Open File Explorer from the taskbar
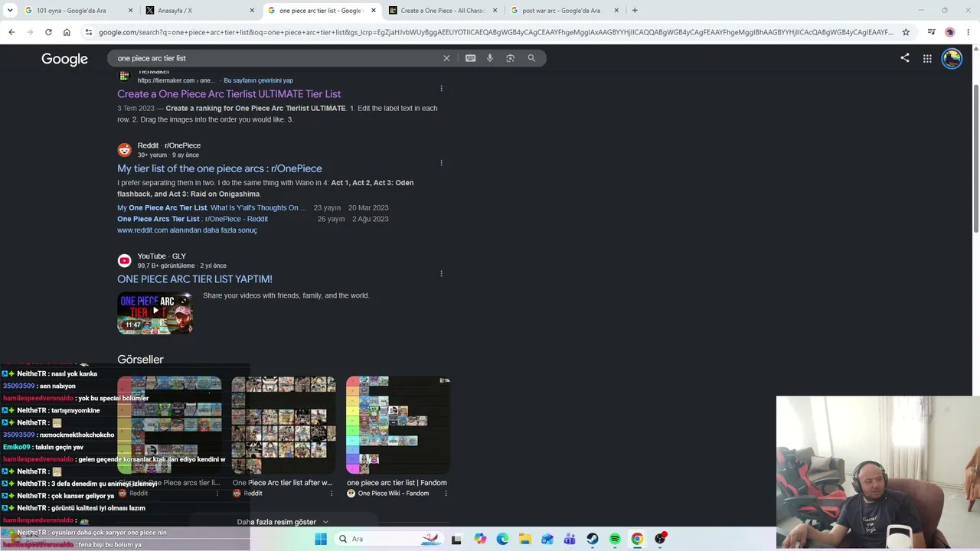The width and height of the screenshot is (980, 551). coord(524,539)
